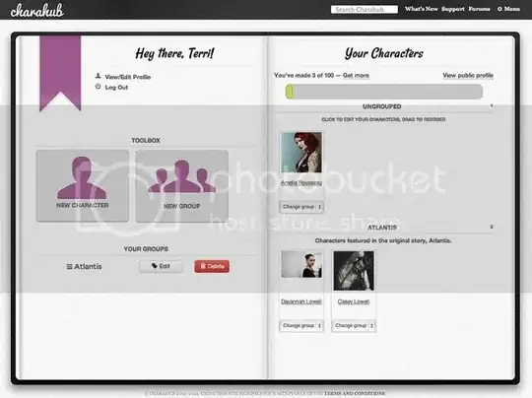Open the Menu gear item
Screen dimensions: 532x398
coord(508,9)
